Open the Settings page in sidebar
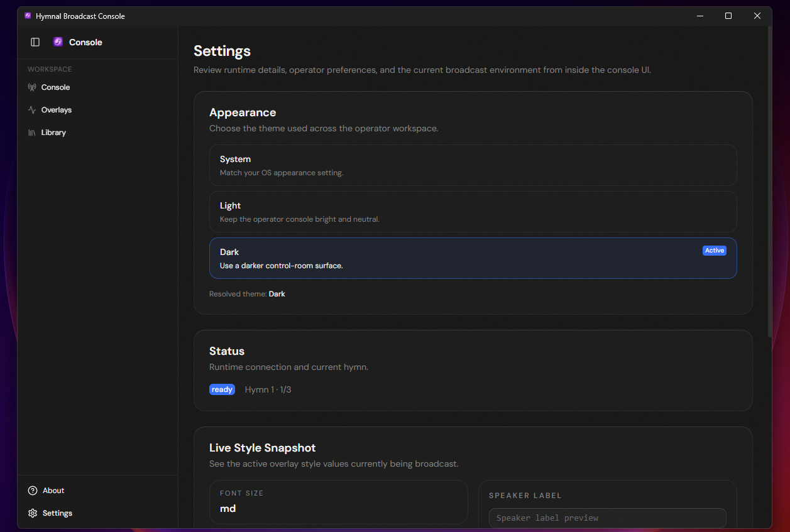Screen dimensions: 790x532 pyautogui.click(x=97, y=513)
